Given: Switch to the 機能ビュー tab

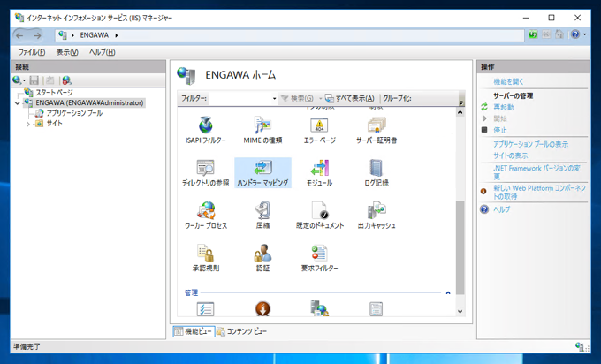Looking at the screenshot, I should coord(194,331).
